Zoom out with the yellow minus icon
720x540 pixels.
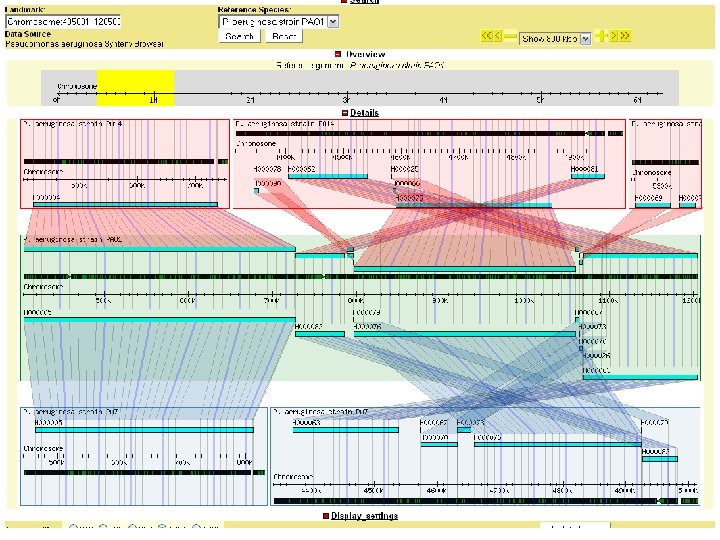click(510, 36)
